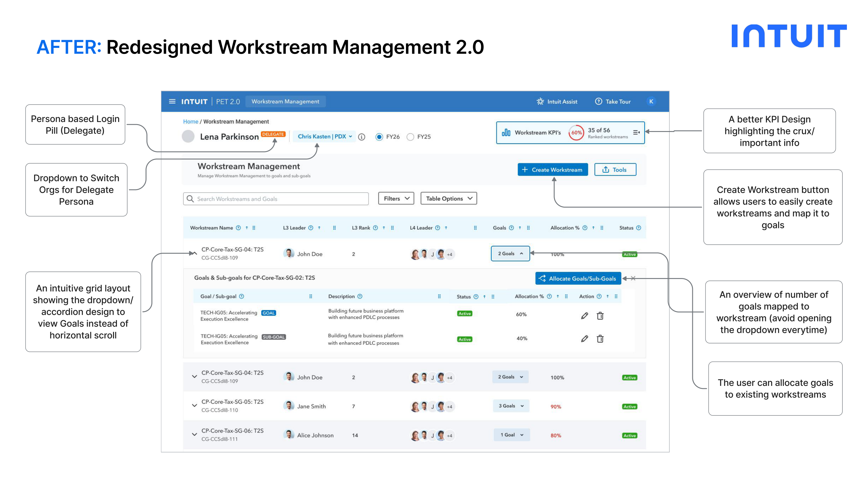Open the Tools button
The height and width of the screenshot is (488, 868).
(x=615, y=170)
